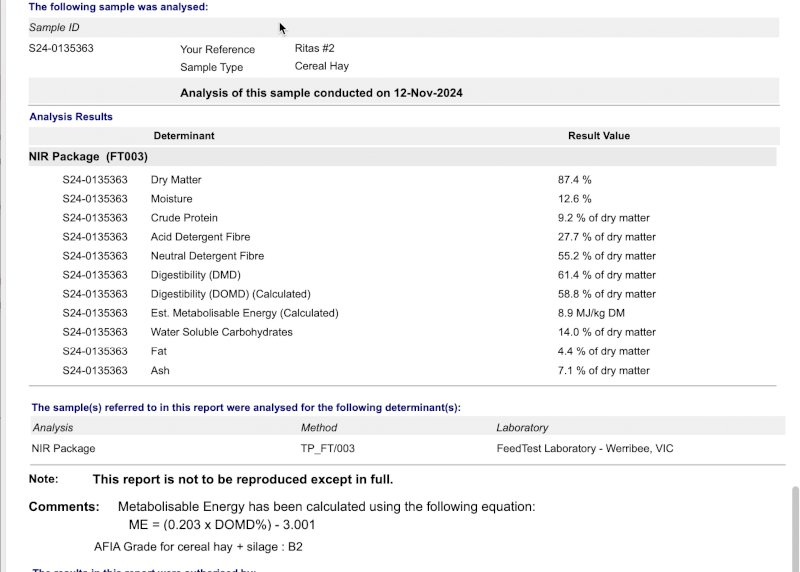The width and height of the screenshot is (800, 572).
Task: Click the 'Laboratory' column header
Action: point(522,428)
